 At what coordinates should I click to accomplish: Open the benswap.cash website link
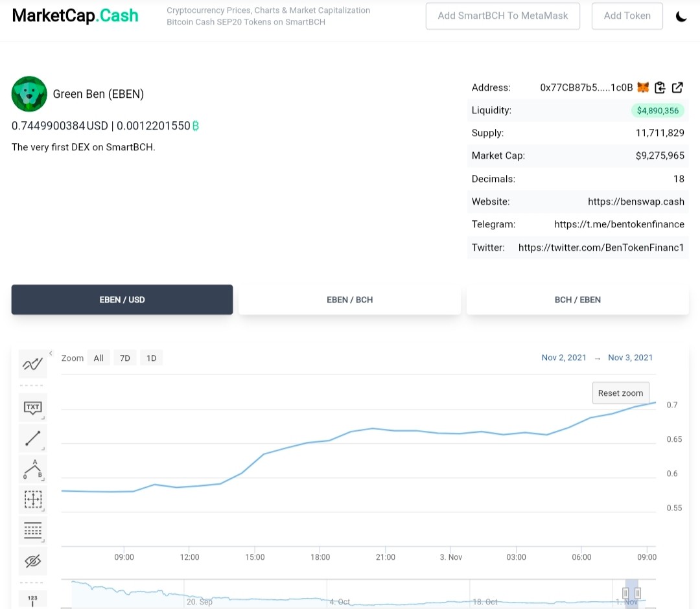pos(636,201)
